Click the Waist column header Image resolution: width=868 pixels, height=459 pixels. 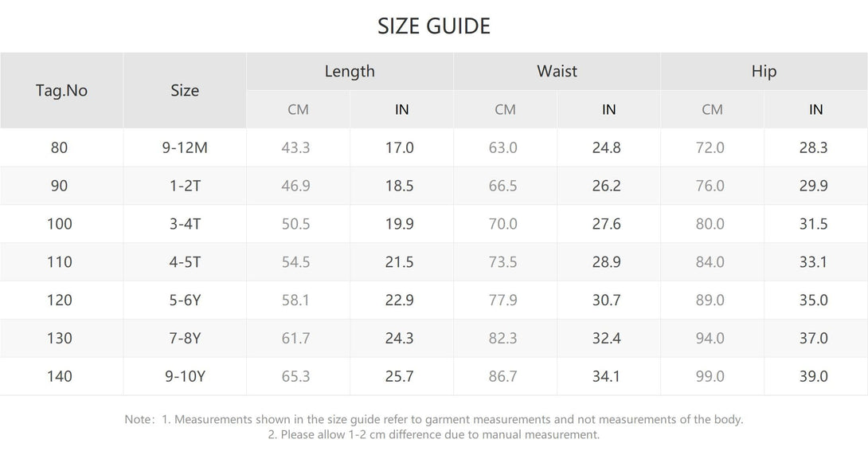pyautogui.click(x=557, y=71)
